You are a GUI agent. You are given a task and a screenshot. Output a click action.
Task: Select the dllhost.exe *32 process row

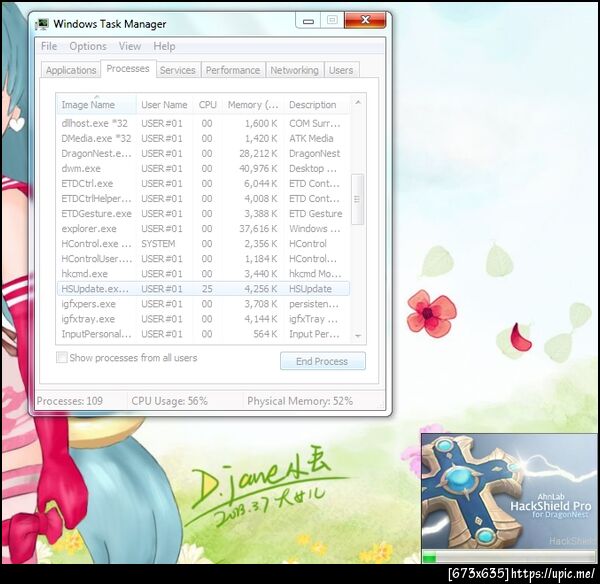coord(203,123)
